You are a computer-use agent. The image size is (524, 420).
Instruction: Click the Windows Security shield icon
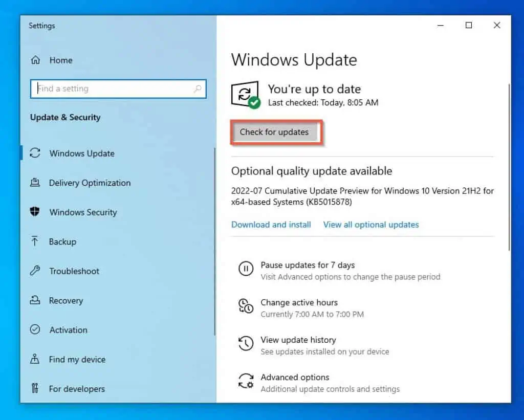(x=35, y=212)
